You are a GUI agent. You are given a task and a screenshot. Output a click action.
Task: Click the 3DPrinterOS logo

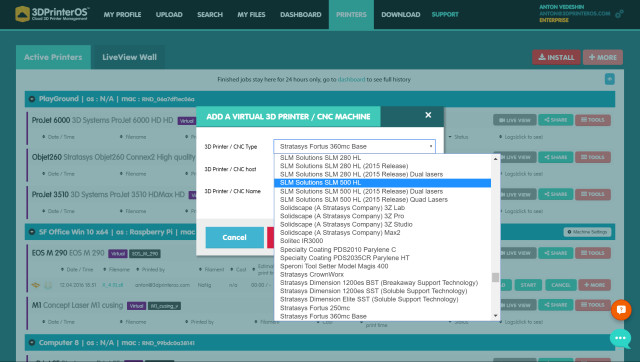(x=52, y=13)
